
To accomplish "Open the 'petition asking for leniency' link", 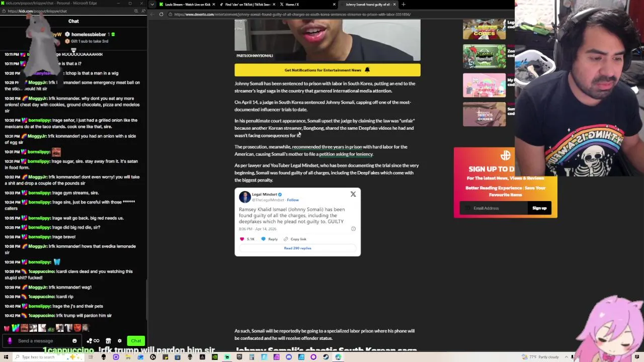I will pos(346,154).
